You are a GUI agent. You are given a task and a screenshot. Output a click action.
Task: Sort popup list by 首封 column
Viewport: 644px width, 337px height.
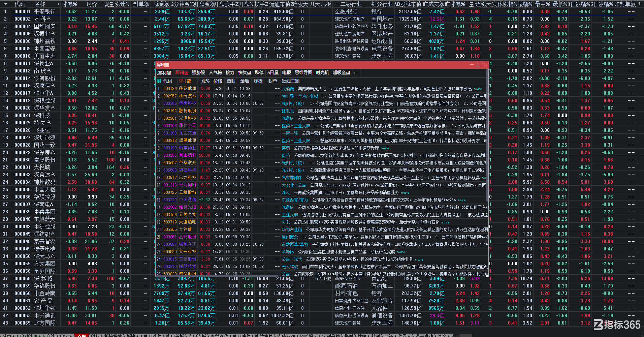pos(231,81)
